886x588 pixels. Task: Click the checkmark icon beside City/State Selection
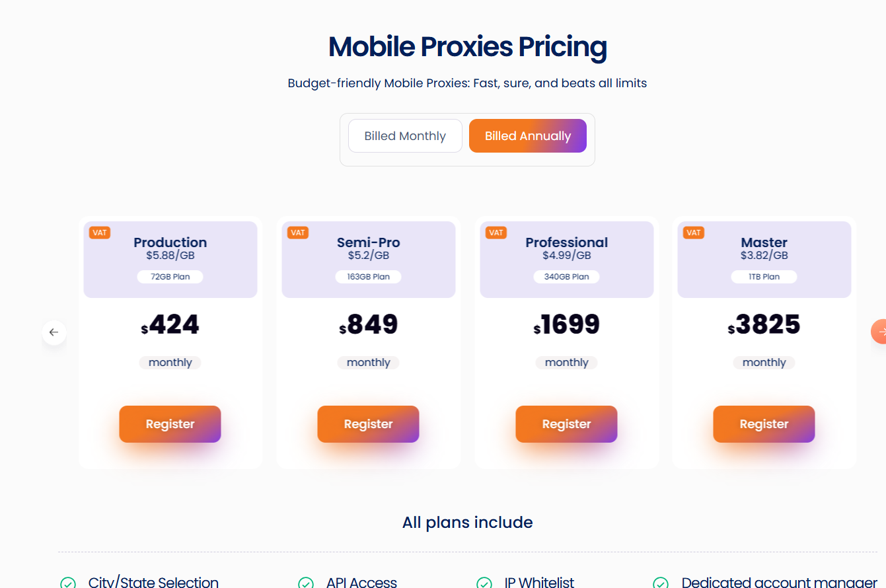click(x=68, y=583)
